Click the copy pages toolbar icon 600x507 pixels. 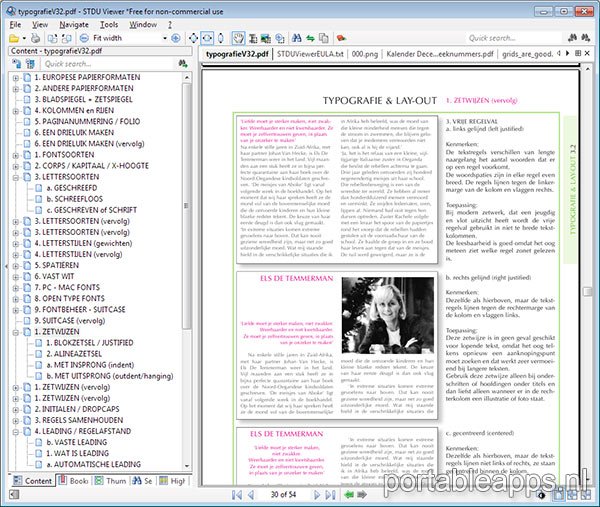(324, 38)
